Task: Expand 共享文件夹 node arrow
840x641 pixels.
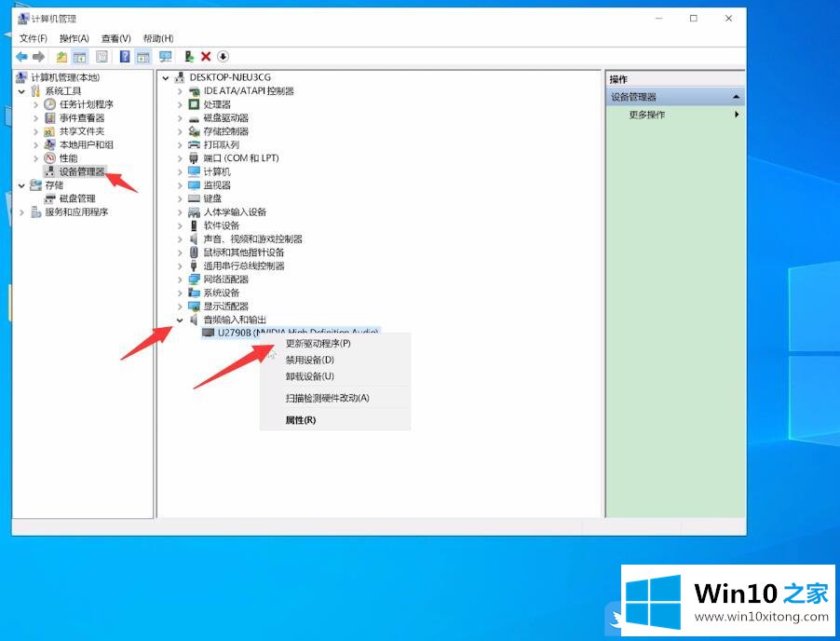Action: coord(36,131)
